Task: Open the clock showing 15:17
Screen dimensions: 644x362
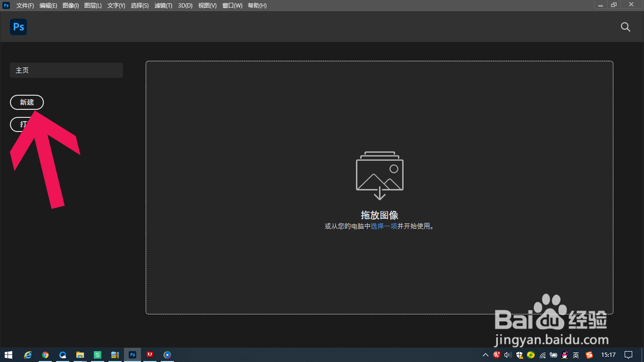Action: click(609, 355)
